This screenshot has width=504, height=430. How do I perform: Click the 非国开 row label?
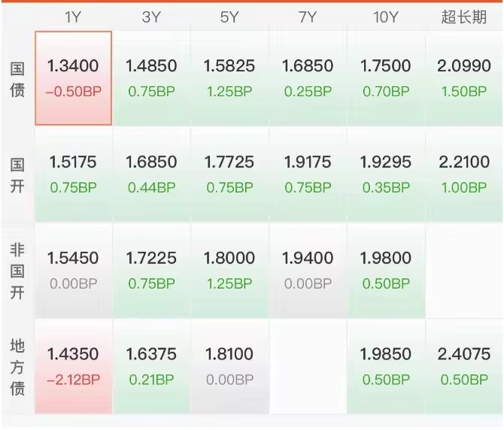click(17, 271)
